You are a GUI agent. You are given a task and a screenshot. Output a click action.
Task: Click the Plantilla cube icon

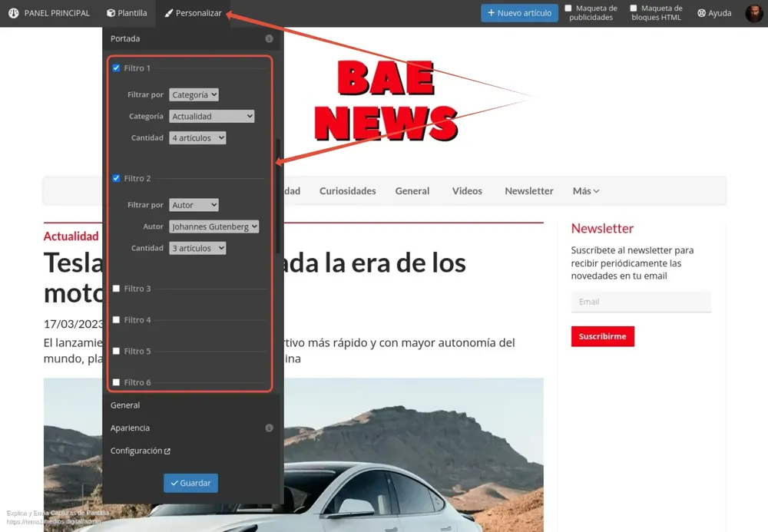point(111,13)
